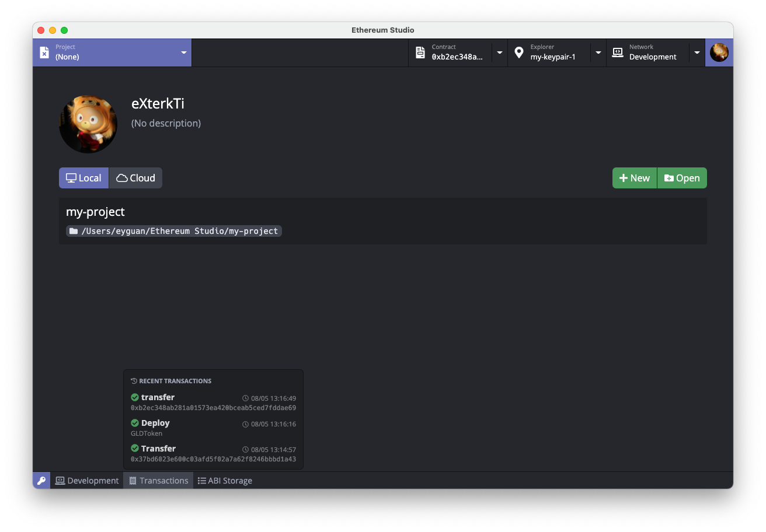Viewport: 766px width, 532px height.
Task: Click the my-project folder path badge
Action: point(174,231)
